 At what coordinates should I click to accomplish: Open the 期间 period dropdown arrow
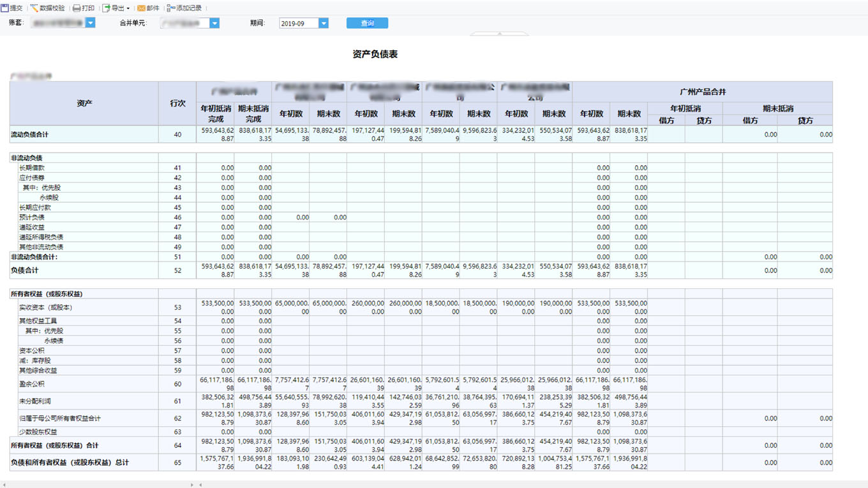tap(324, 23)
